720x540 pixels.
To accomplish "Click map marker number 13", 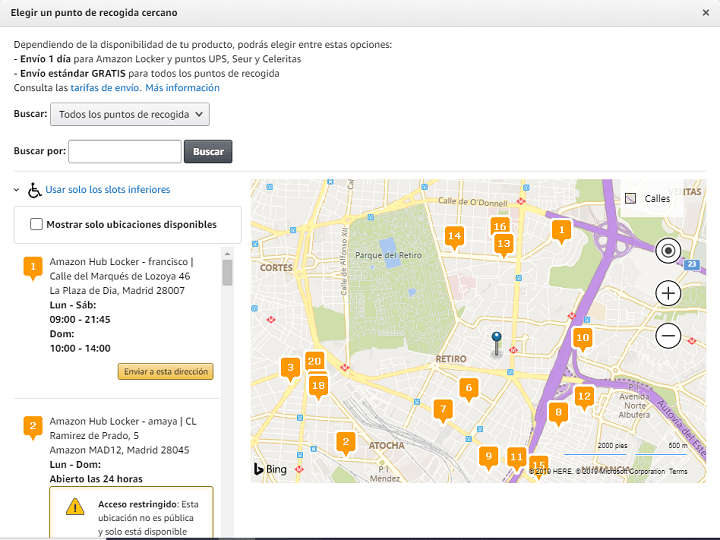I will (504, 245).
